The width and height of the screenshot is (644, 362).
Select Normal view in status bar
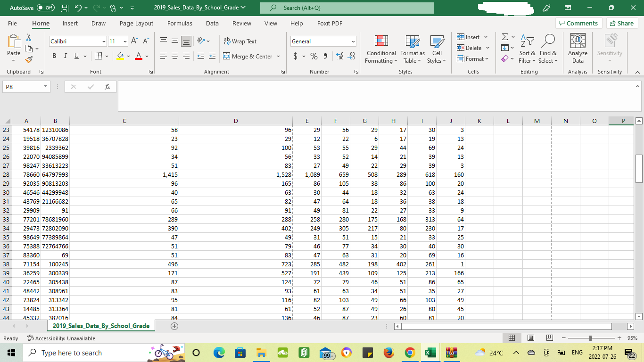[512, 338]
